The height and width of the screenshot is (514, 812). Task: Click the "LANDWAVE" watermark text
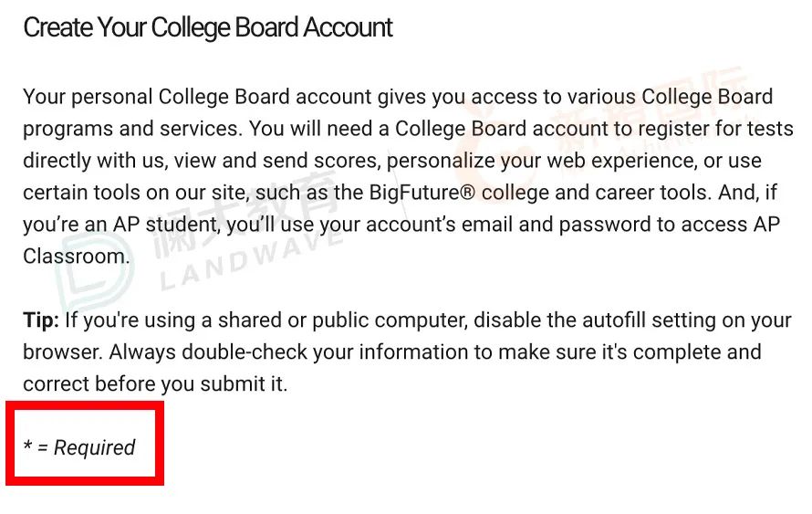click(252, 260)
